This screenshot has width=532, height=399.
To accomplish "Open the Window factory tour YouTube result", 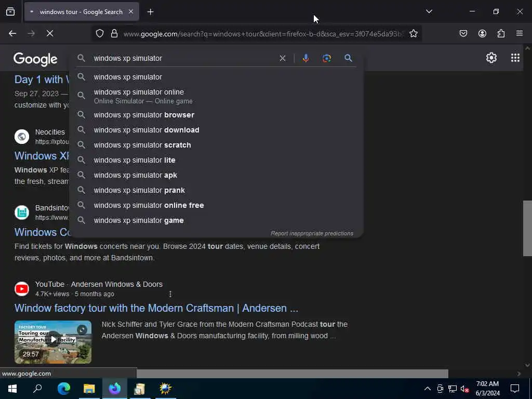I will point(156,308).
